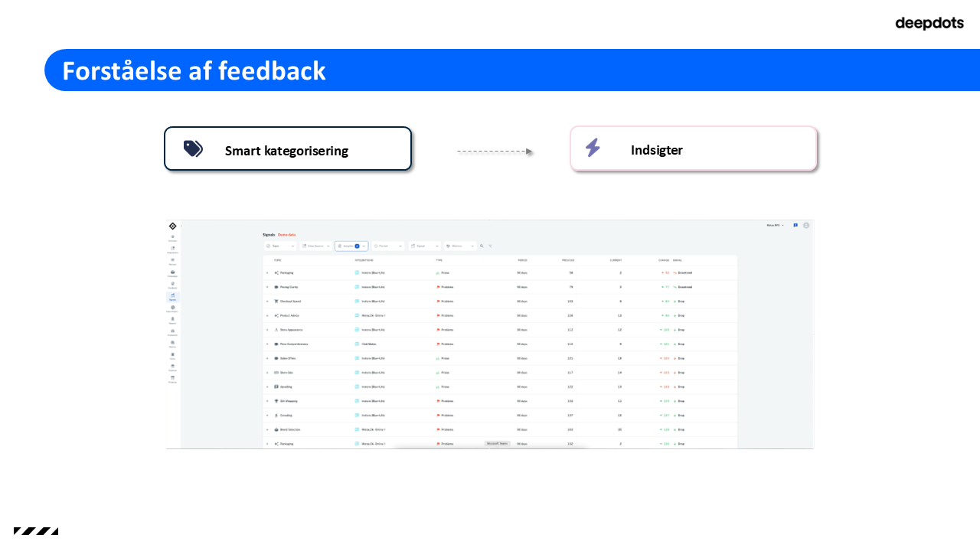Open Reports in the sidebar
Image resolution: width=980 pixels, height=551 pixels.
[172, 320]
